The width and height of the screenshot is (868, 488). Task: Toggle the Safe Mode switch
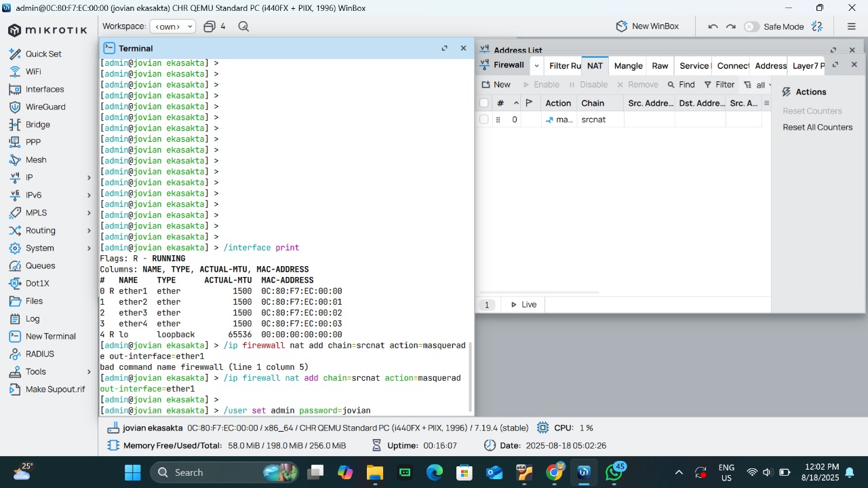click(x=751, y=26)
